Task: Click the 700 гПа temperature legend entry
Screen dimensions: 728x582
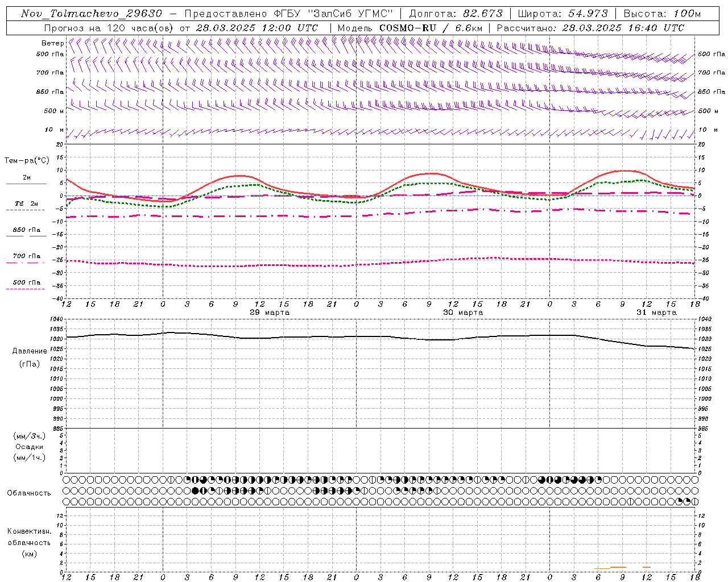Action: 26,256
